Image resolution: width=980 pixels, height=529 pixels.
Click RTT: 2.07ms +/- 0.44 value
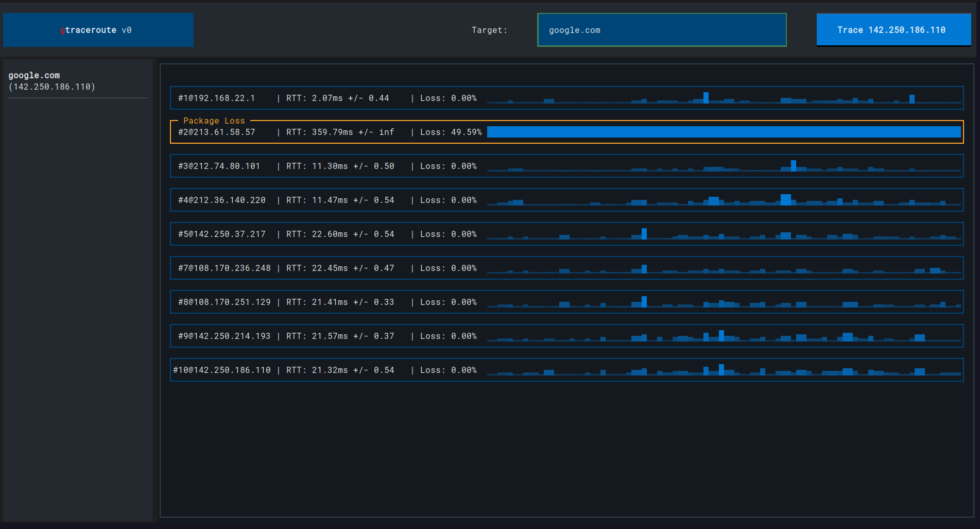coord(338,98)
